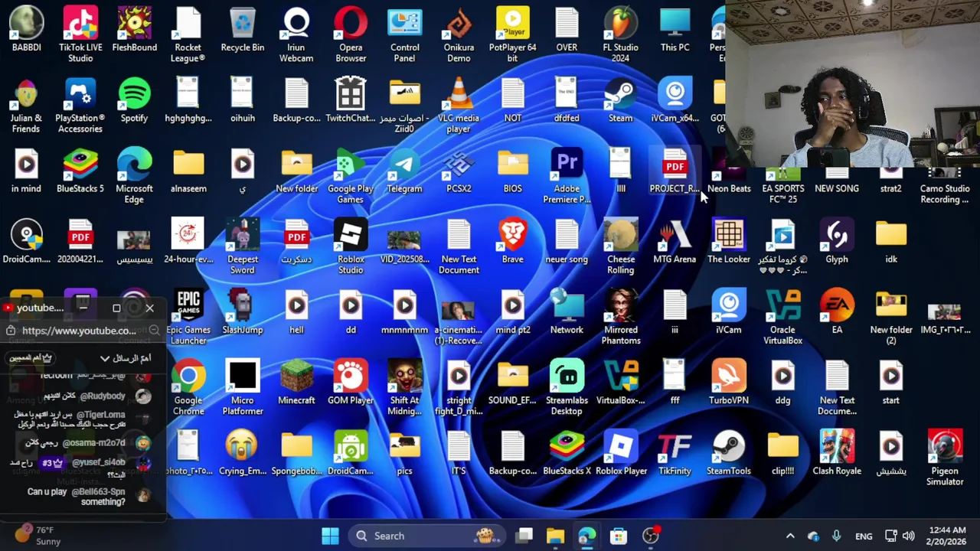Launch Oracle VirtualBox
Image resolution: width=980 pixels, height=551 pixels.
tap(782, 317)
